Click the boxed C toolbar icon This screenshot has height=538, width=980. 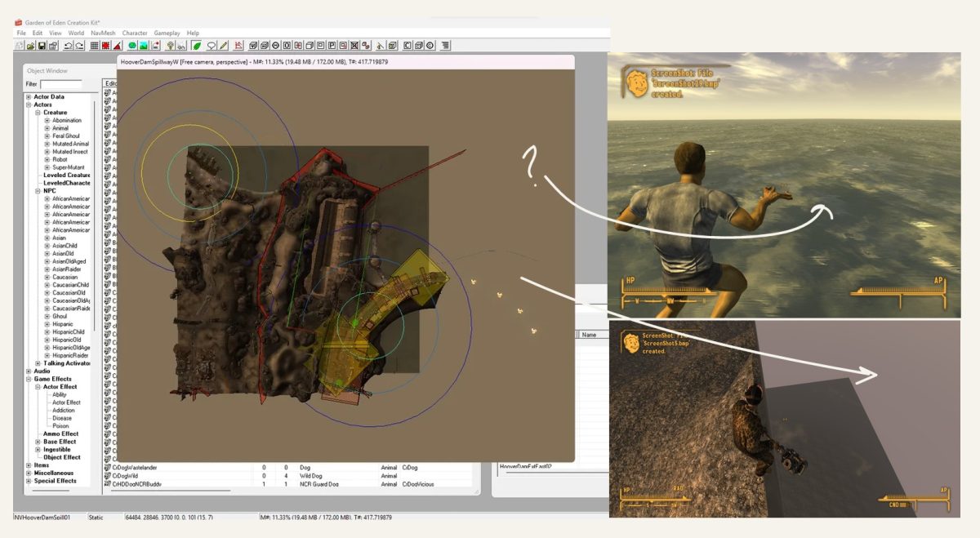408,45
